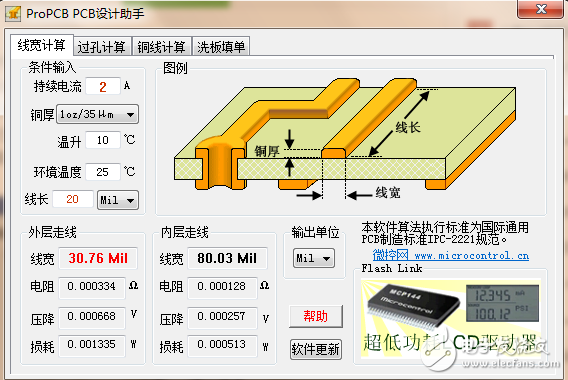
Task: Click the 外层走线 线宽 result 30.76 Mil
Action: 98,258
